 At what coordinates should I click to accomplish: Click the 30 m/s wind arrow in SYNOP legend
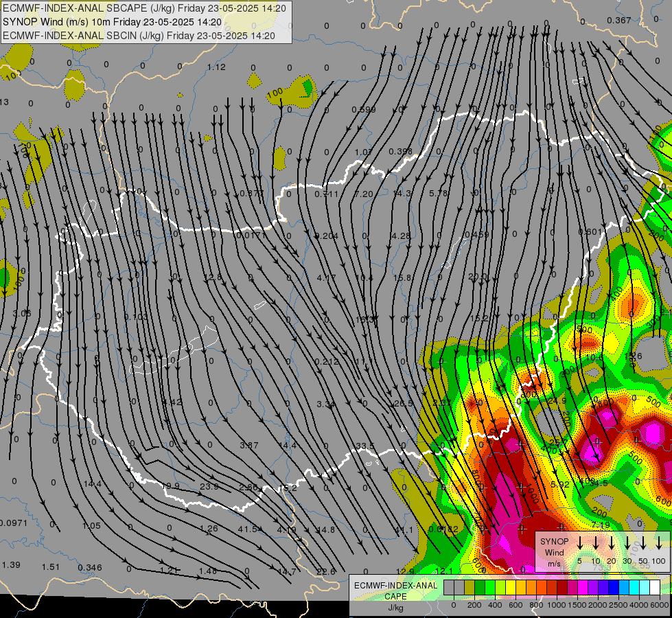coord(627,542)
